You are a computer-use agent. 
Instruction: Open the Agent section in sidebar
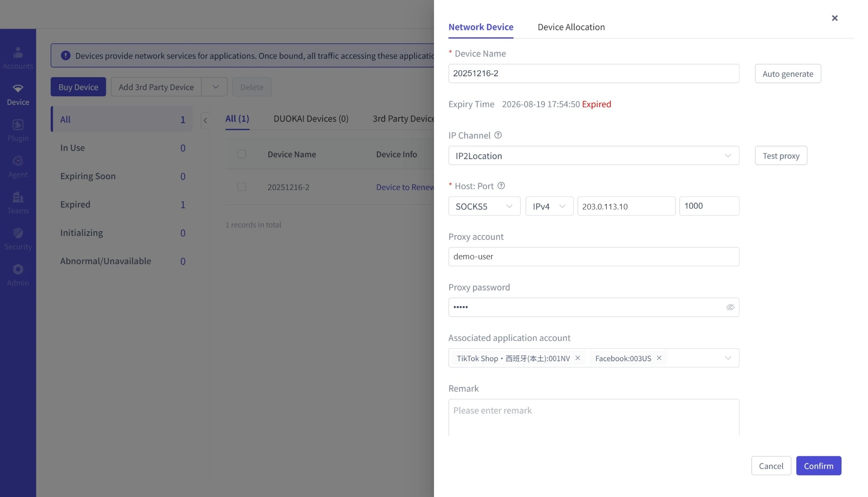pyautogui.click(x=18, y=167)
